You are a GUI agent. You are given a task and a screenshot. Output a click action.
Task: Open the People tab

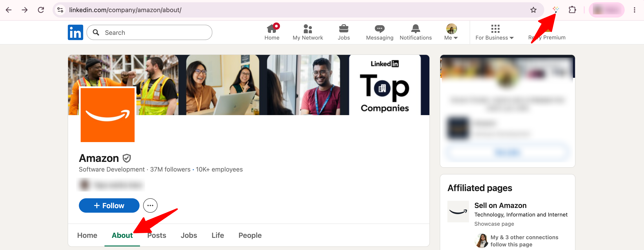[250, 235]
